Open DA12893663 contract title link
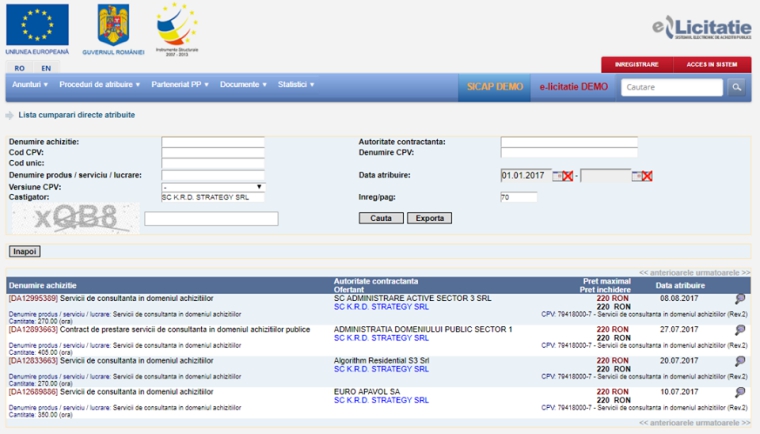 tap(185, 329)
